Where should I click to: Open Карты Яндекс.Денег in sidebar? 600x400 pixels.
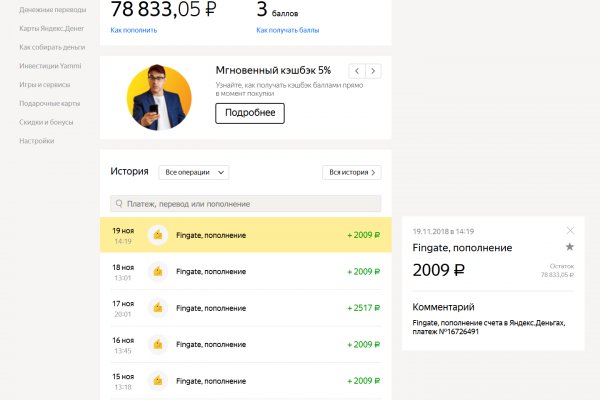51,28
